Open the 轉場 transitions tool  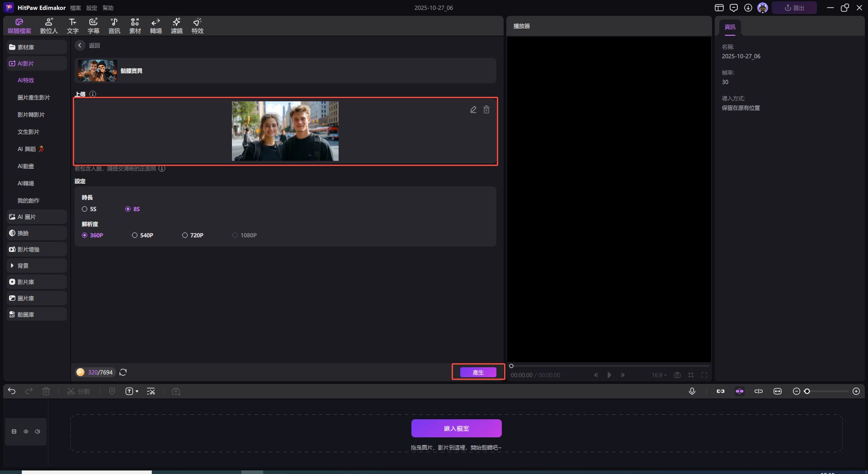[x=156, y=26]
